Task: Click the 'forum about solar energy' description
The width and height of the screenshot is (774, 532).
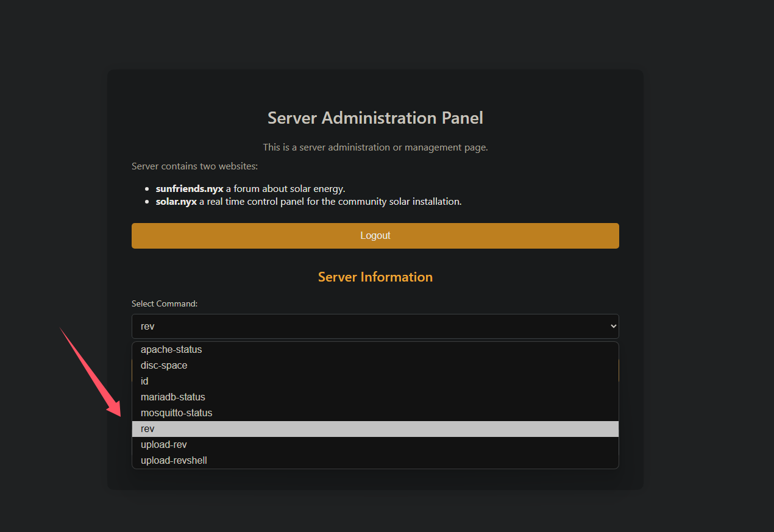Action: click(x=285, y=189)
